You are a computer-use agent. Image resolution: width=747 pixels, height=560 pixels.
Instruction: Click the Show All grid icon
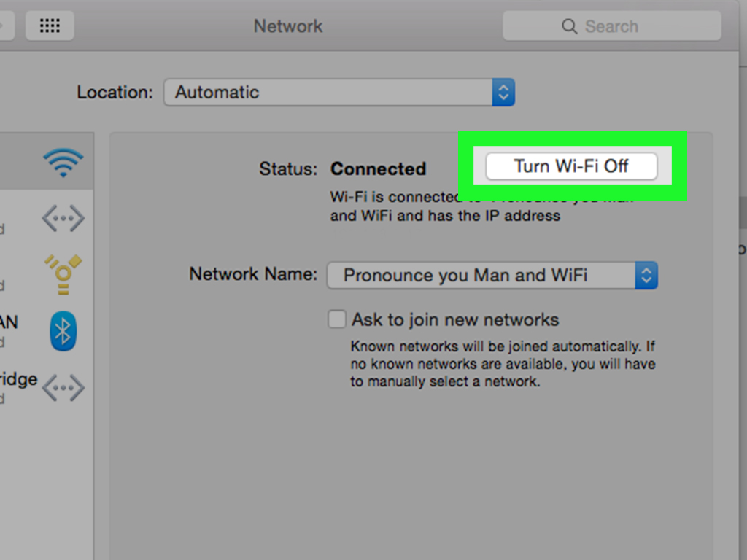(50, 26)
